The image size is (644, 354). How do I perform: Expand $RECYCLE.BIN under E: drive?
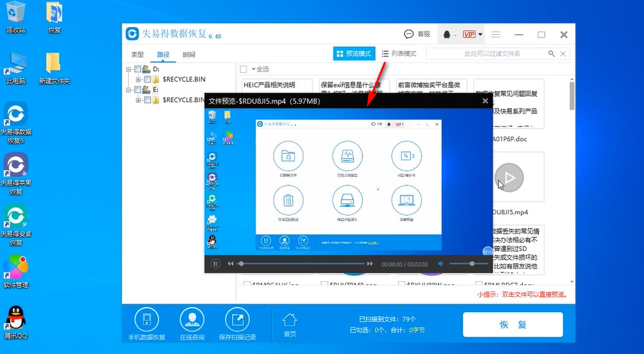(x=138, y=100)
